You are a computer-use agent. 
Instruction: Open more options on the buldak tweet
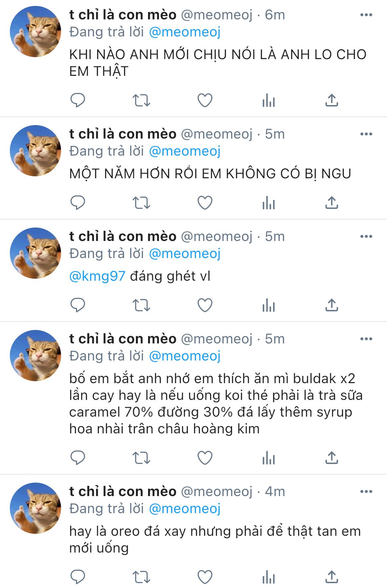366,339
